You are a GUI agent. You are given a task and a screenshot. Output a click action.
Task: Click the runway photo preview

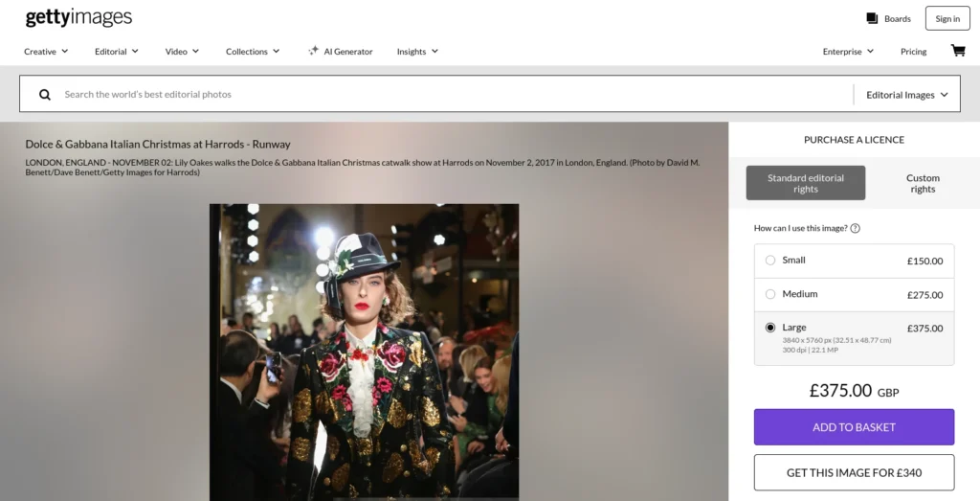364,352
